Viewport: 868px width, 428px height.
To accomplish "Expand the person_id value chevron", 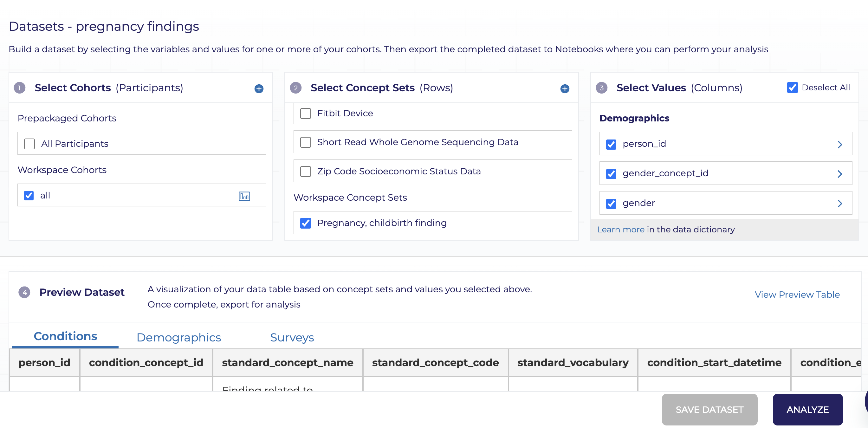I will pos(840,144).
